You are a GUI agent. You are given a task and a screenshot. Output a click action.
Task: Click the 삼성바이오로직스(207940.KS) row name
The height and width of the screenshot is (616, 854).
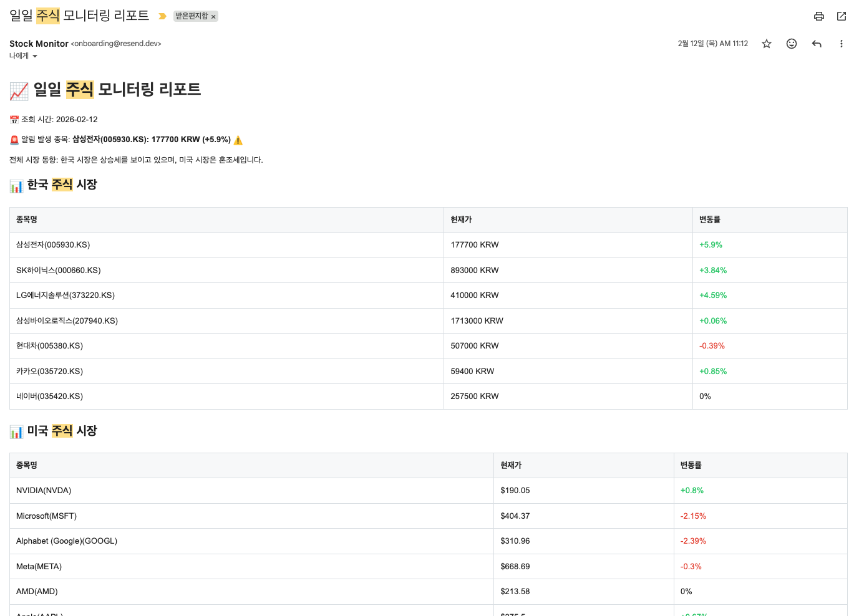67,321
